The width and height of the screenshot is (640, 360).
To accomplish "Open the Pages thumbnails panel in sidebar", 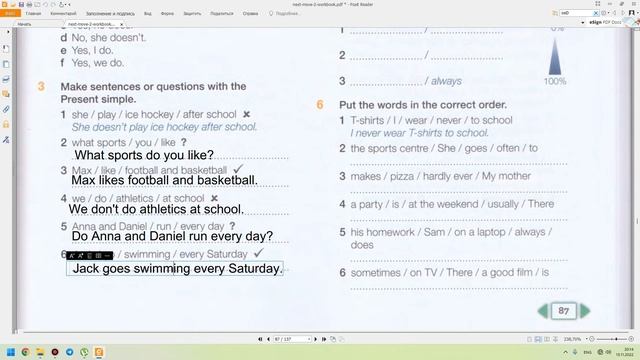I will pos(6,64).
